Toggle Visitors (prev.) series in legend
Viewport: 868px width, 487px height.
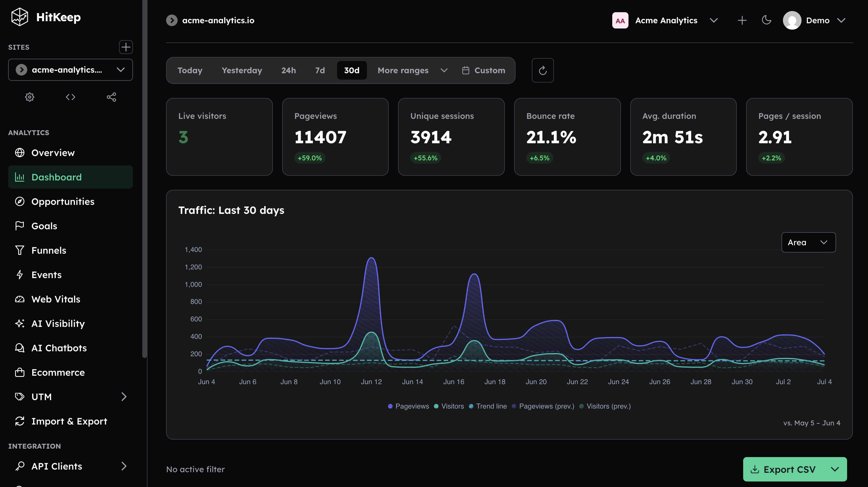pos(605,406)
